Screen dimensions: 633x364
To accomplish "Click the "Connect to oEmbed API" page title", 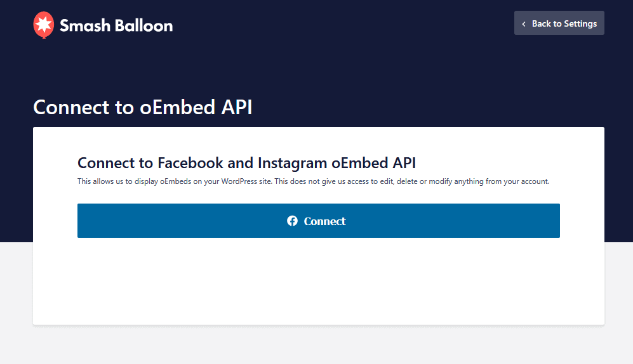I will coord(143,107).
